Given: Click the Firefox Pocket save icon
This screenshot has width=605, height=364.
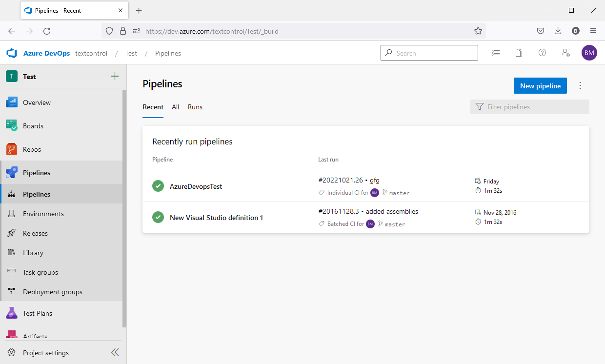Looking at the screenshot, I should [x=541, y=31].
